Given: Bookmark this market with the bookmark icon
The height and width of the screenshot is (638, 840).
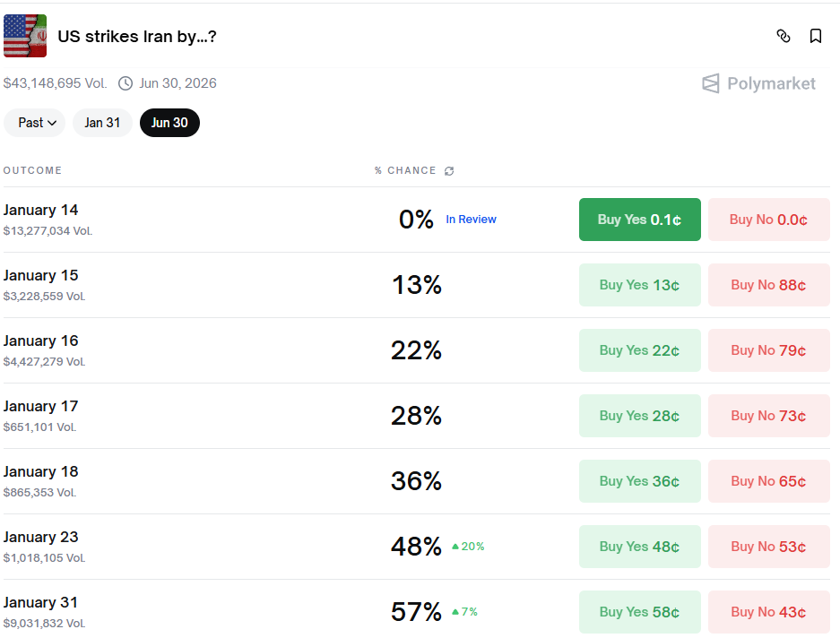Looking at the screenshot, I should click(x=816, y=36).
